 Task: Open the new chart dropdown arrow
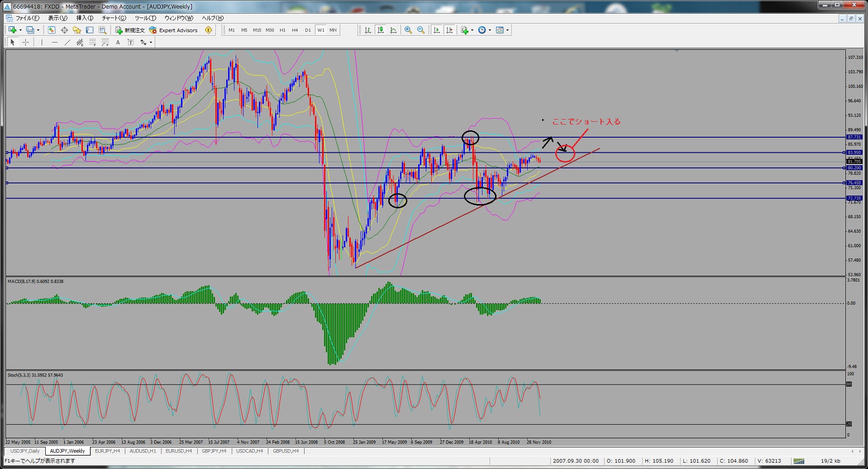coord(20,30)
